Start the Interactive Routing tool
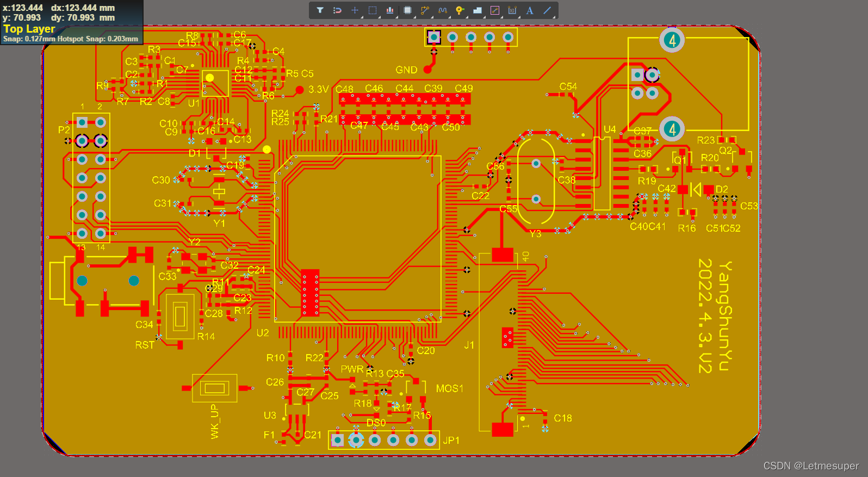868x477 pixels. click(x=425, y=10)
